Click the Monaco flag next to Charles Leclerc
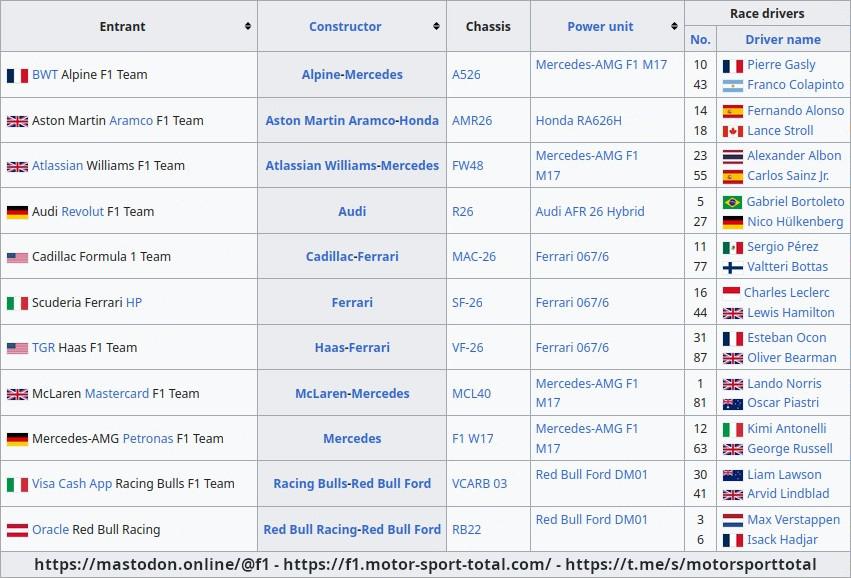This screenshot has height=578, width=851. 731,293
